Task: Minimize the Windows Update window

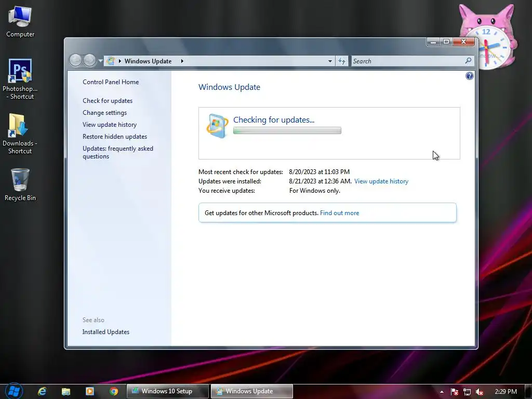Action: (x=433, y=42)
